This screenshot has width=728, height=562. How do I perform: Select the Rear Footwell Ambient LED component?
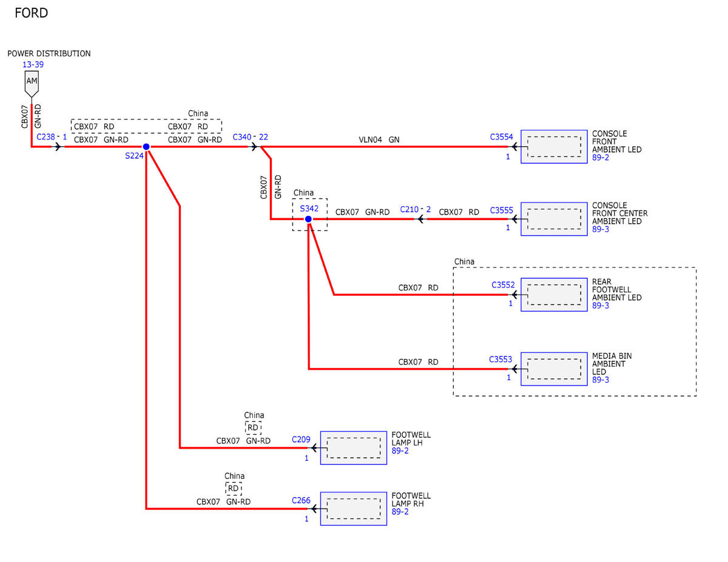[554, 295]
